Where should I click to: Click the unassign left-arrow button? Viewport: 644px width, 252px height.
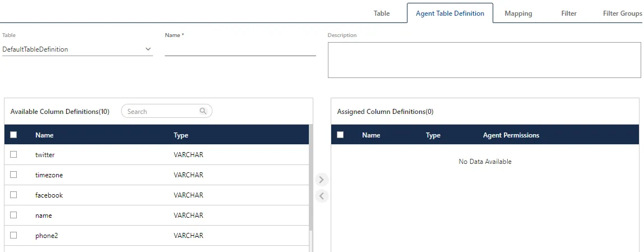322,196
